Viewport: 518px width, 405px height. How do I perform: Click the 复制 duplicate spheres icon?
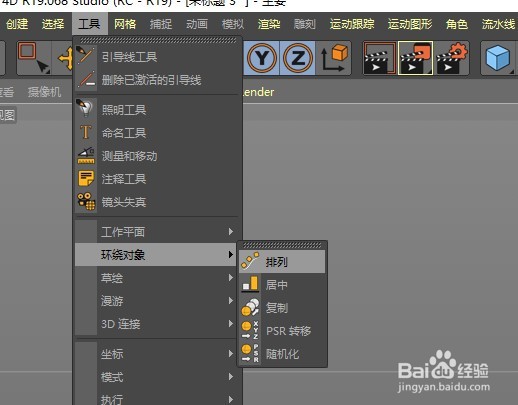250,307
